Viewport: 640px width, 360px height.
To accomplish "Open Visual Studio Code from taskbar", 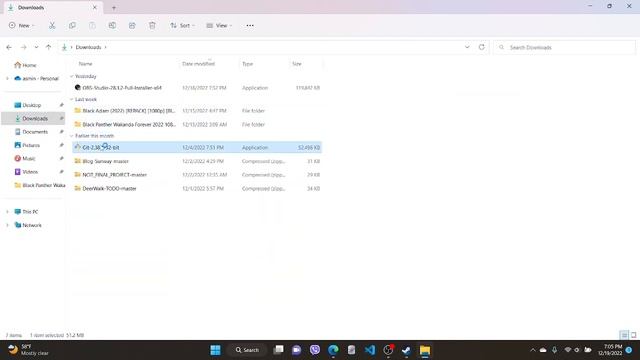I will [x=370, y=350].
